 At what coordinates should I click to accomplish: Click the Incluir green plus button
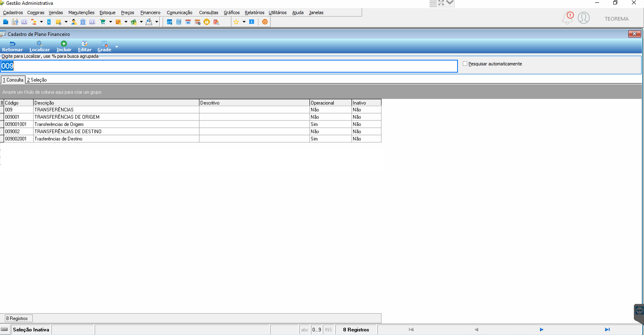pos(64,46)
